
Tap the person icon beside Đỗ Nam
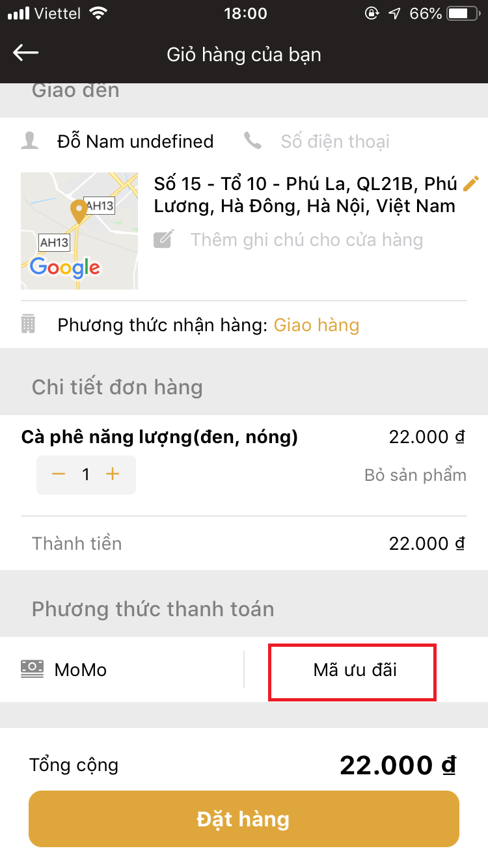coord(30,141)
